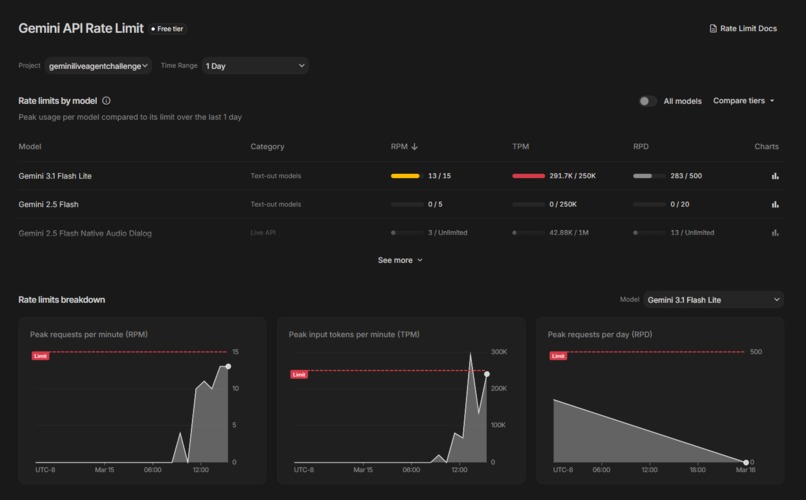Click the Model column header

[x=30, y=146]
